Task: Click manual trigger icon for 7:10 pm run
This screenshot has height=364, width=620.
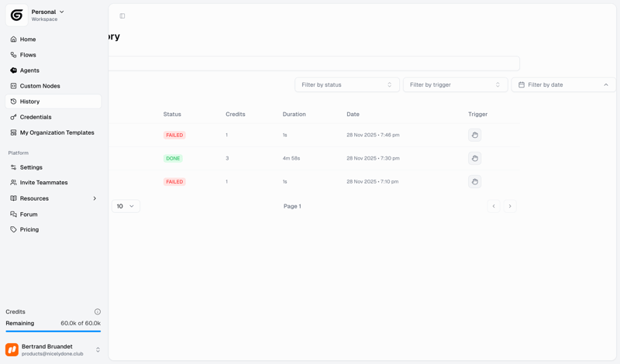Action: pyautogui.click(x=475, y=182)
